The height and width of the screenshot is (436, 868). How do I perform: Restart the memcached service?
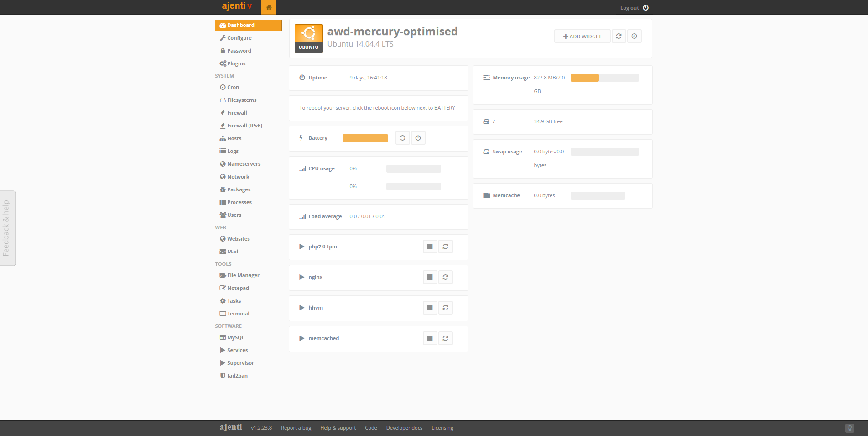[445, 338]
